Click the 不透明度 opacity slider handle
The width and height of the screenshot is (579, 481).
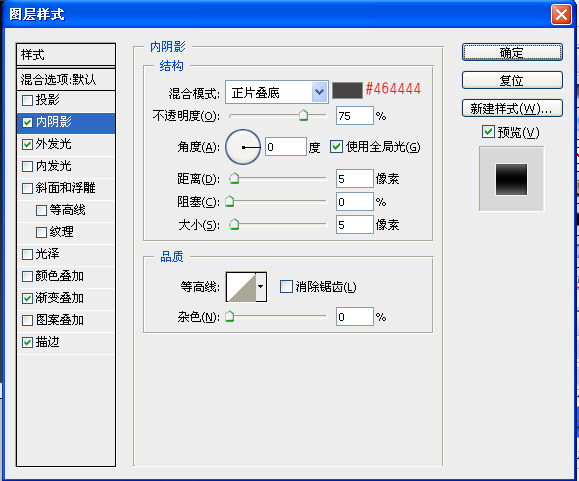point(303,115)
